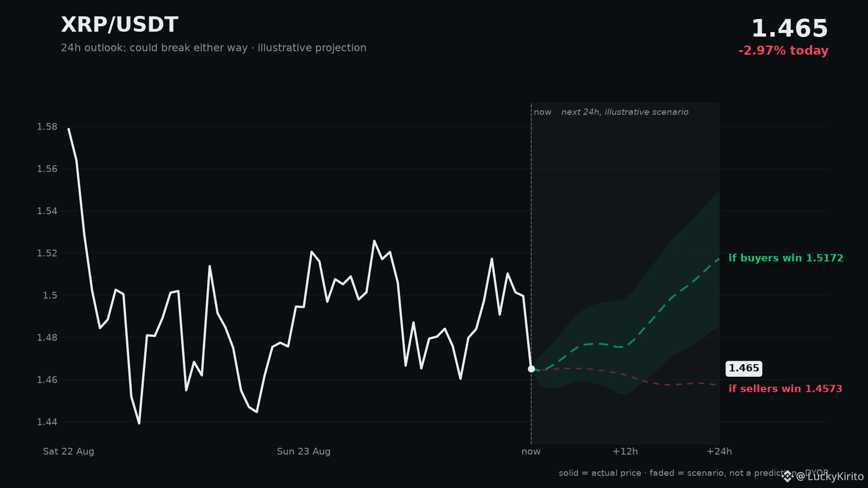This screenshot has width=868, height=488.
Task: Select the '+12h' time axis label
Action: pyautogui.click(x=625, y=451)
